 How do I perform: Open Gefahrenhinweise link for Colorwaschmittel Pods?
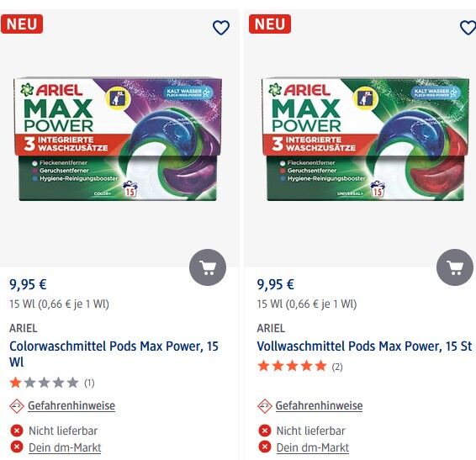pos(71,405)
